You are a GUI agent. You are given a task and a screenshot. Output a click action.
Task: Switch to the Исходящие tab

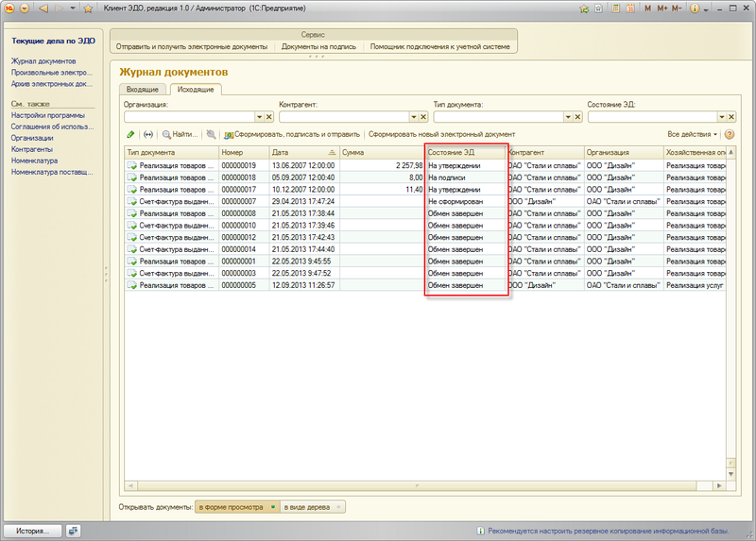196,90
